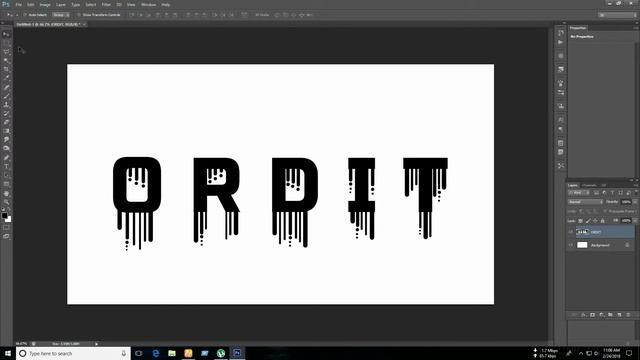Viewport: 640px width, 360px height.
Task: Toggle lock all for layer
Action: 602,221
